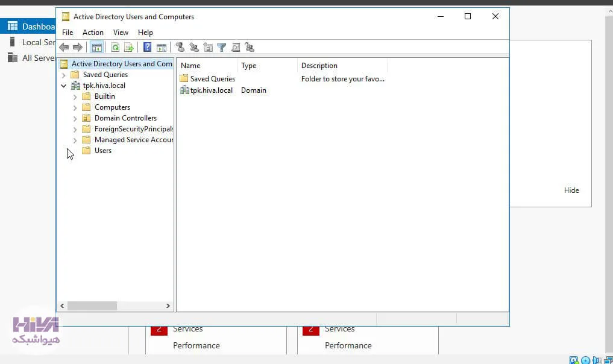
Task: Click the Users folder icon in the tree
Action: coord(86,151)
